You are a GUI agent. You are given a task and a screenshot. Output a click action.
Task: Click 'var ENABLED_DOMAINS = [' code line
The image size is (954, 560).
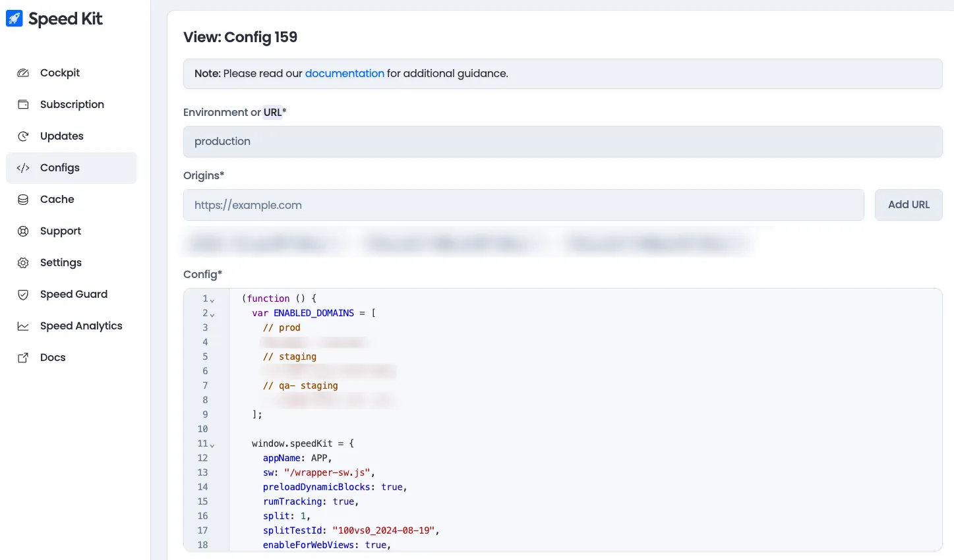pyautogui.click(x=314, y=313)
